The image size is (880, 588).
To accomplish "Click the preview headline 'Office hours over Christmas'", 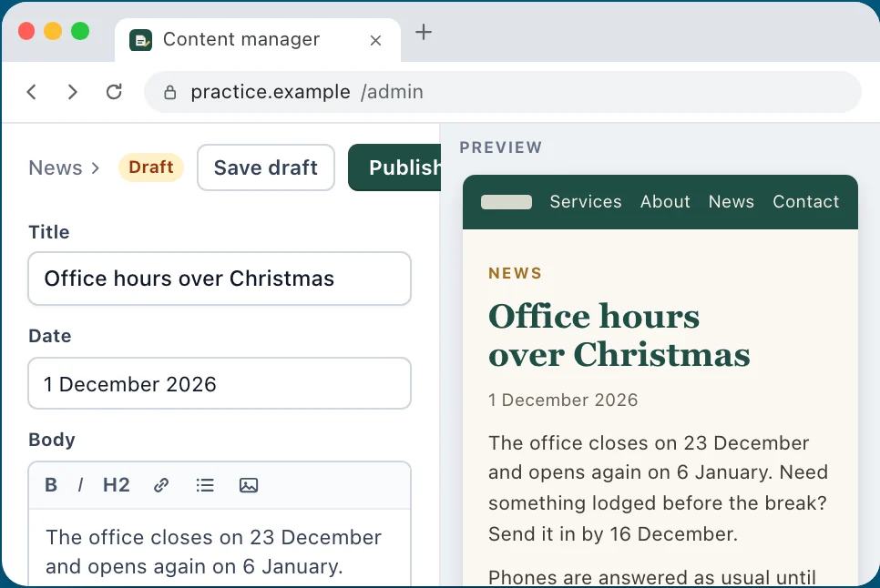I will click(619, 335).
